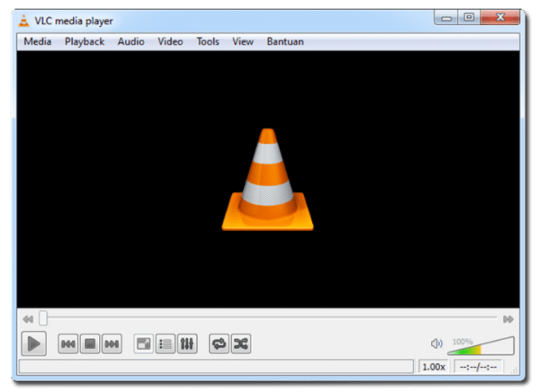Toggle elapsed time display --:--/--:--
This screenshot has width=539, height=392.
pyautogui.click(x=478, y=367)
